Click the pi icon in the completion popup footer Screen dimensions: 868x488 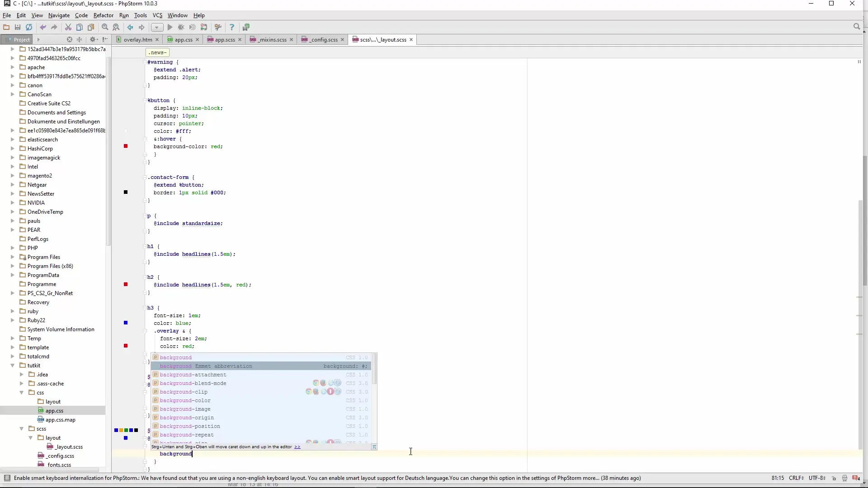pyautogui.click(x=374, y=447)
